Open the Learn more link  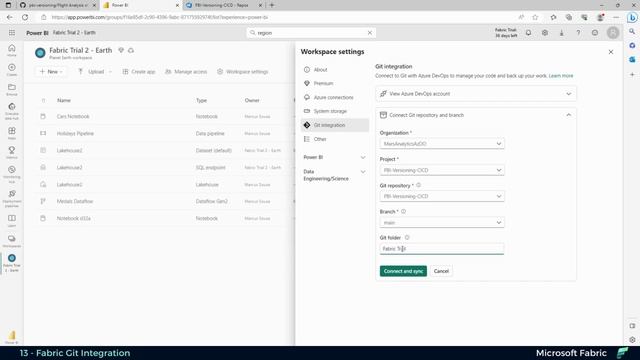[x=561, y=76]
